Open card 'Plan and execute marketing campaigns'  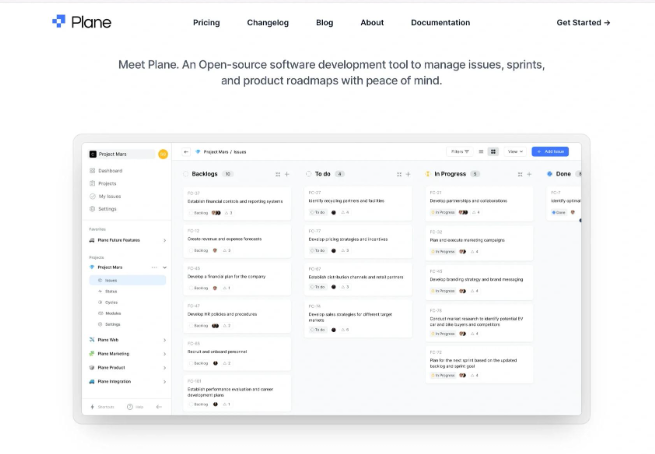click(x=479, y=243)
